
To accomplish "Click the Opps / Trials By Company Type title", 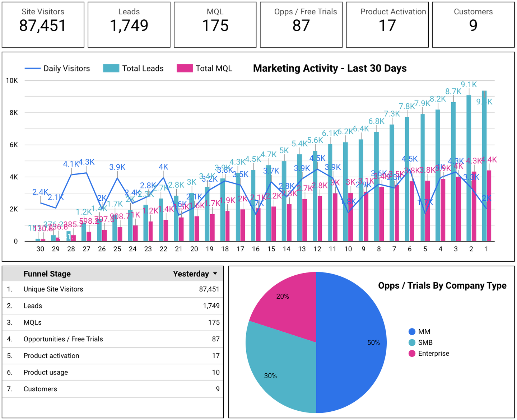I will click(x=442, y=286).
